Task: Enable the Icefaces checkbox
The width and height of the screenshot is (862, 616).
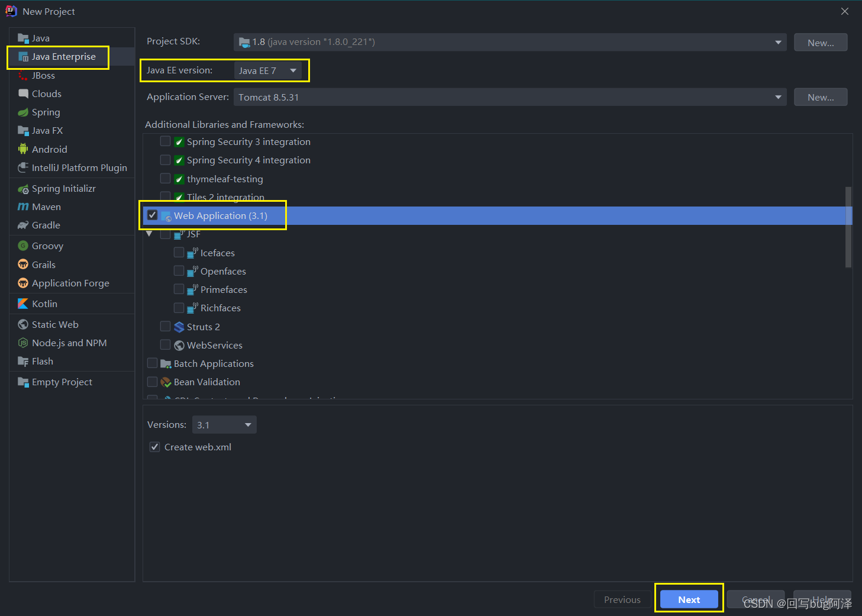Action: (179, 253)
